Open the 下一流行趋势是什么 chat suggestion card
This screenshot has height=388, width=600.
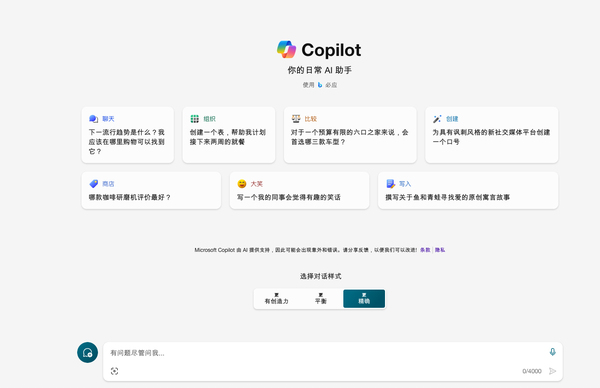click(127, 135)
